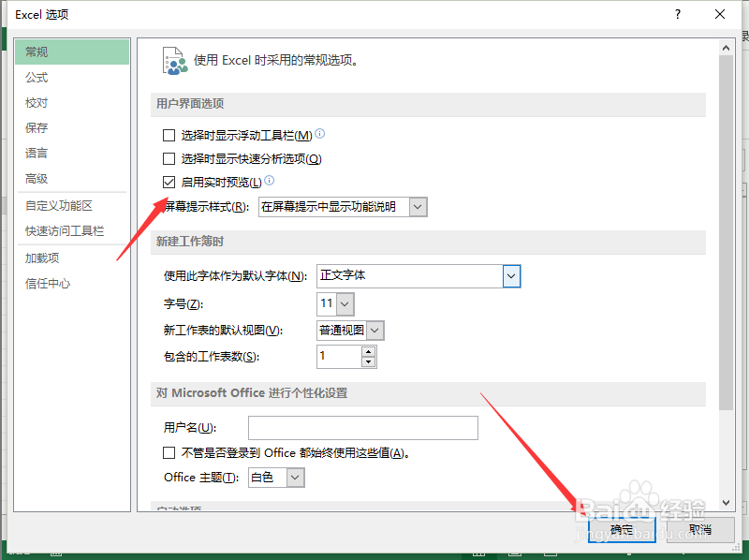Uncheck 启用实时预览 checkbox
Screen dimensions: 749x560
[x=169, y=182]
